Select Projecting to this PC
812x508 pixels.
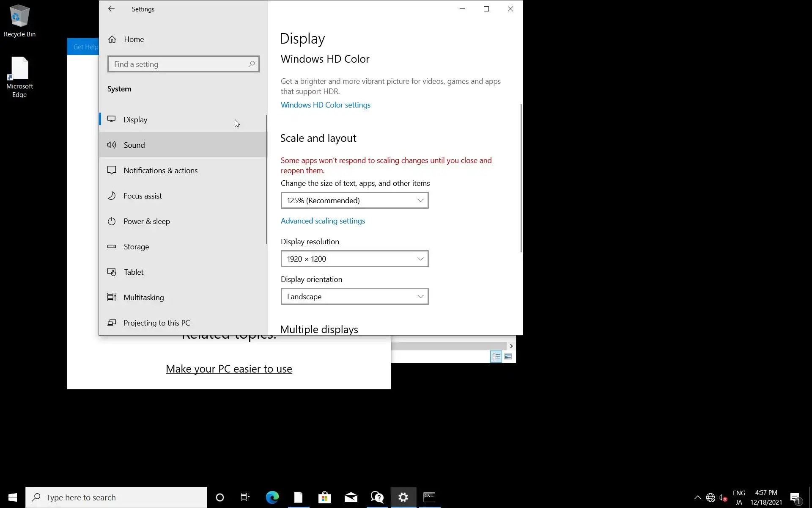tap(156, 323)
